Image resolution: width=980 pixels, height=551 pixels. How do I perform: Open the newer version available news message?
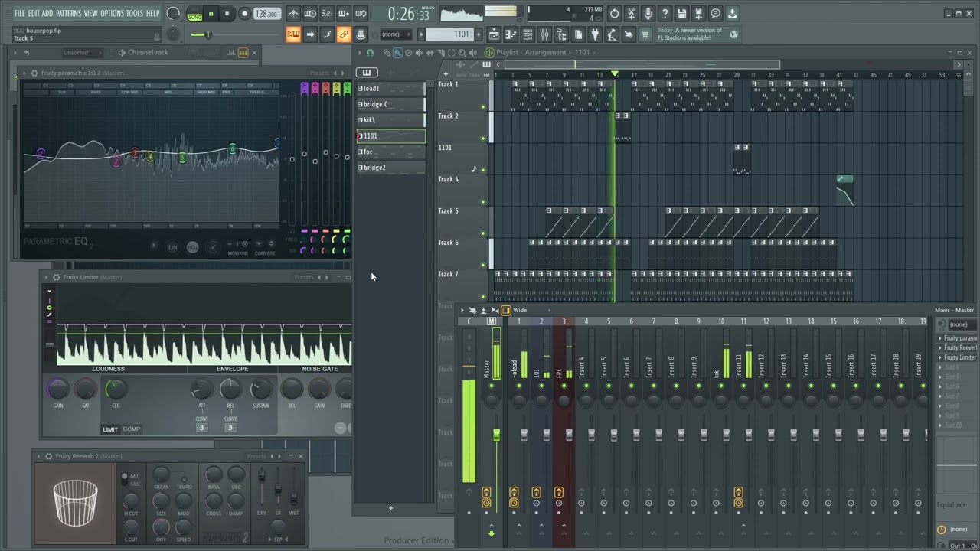point(689,34)
